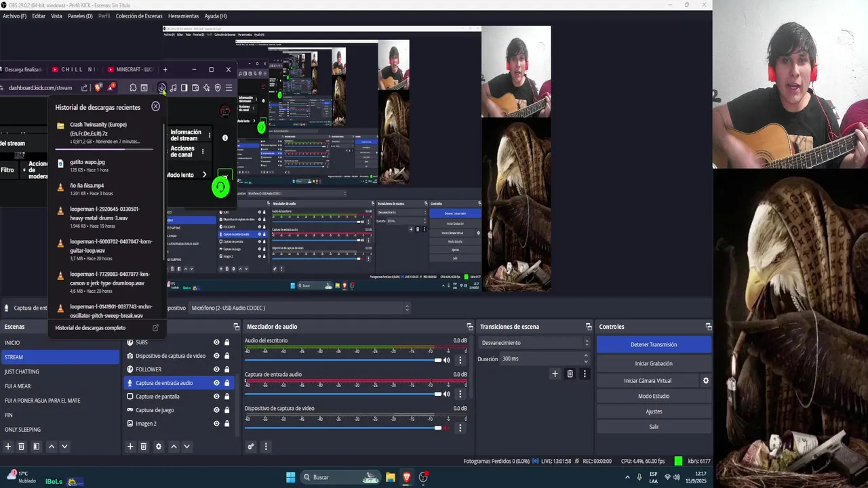Image resolution: width=868 pixels, height=488 pixels.
Task: Open transition properties three-dot menu
Action: [x=585, y=373]
